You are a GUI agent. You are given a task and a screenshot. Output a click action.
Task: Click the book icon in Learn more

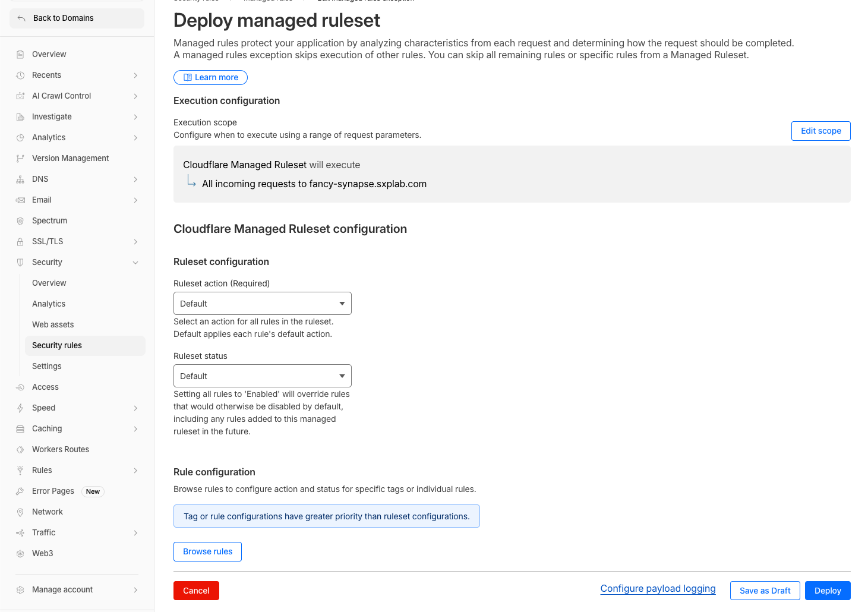coord(188,77)
